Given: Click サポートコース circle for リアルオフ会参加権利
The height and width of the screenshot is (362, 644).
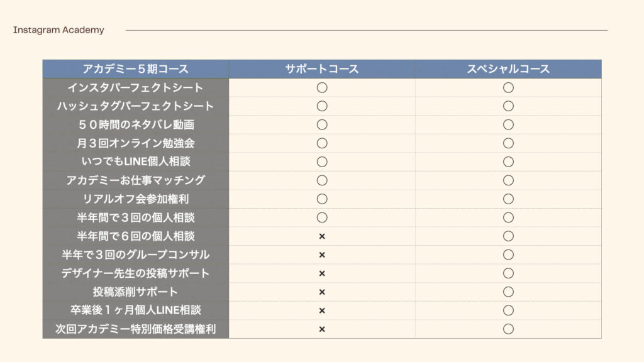Looking at the screenshot, I should click(x=322, y=199).
